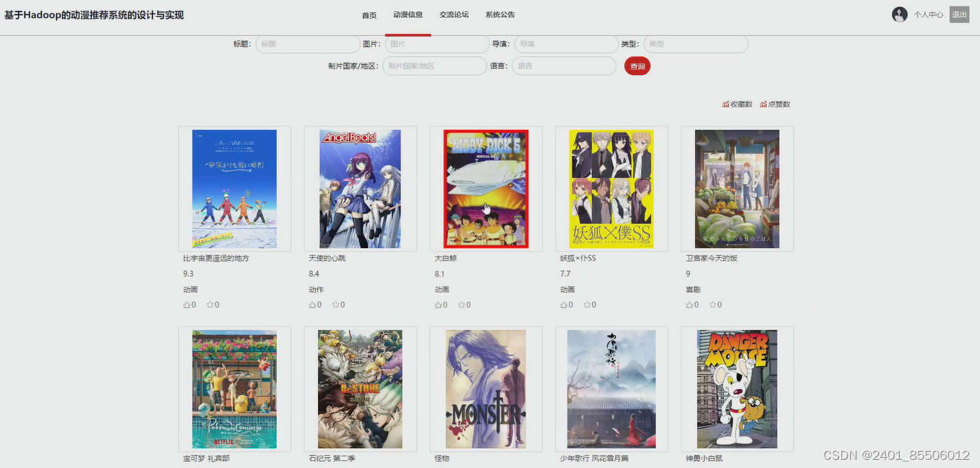980x468 pixels.
Task: Click site title 基于Hadoop的动漫推荐系统
Action: click(94, 15)
